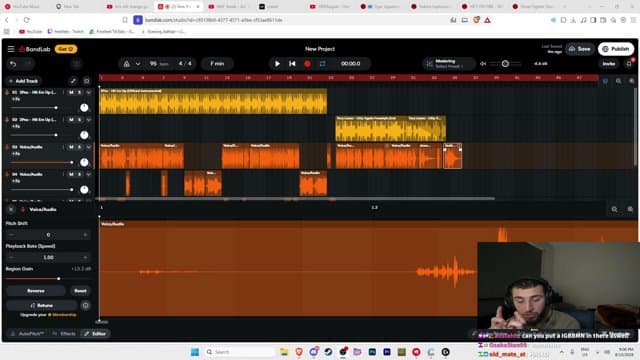Mute track 04 Voice/Audio
Image resolution: width=640 pixels, height=360 pixels.
coord(71,174)
